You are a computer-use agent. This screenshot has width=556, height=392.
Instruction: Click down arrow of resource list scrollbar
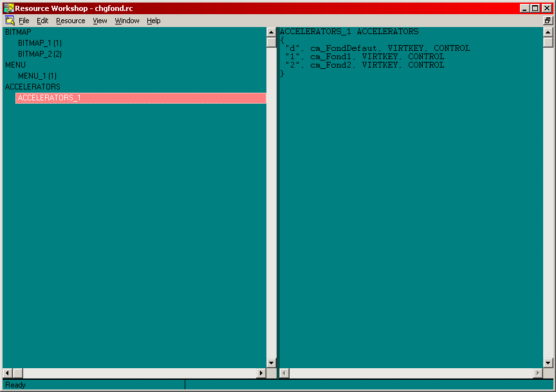pyautogui.click(x=271, y=363)
